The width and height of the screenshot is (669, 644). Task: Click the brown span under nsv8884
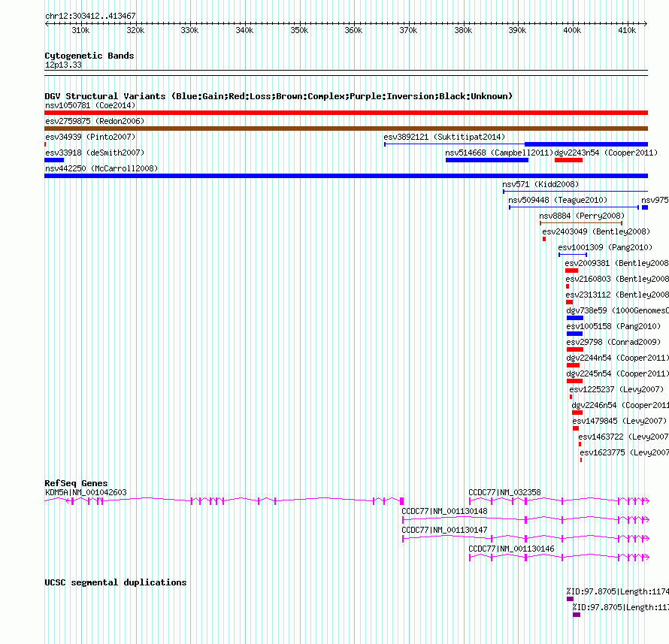point(581,223)
